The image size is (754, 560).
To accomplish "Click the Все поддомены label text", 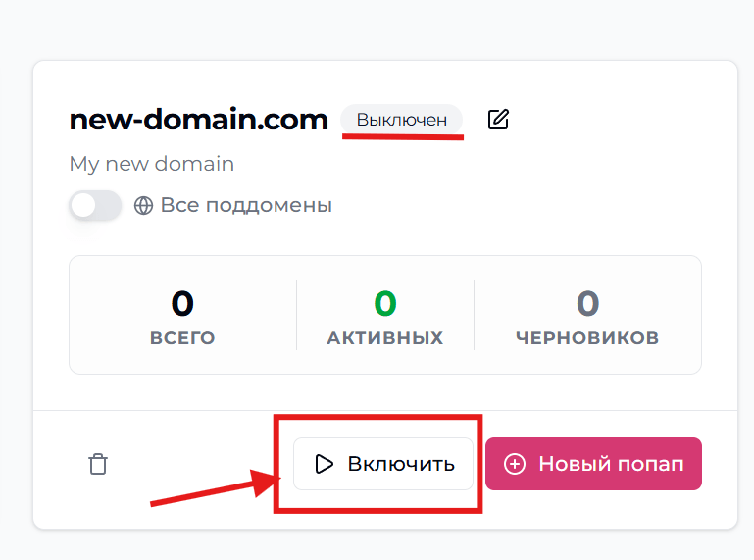I will click(246, 205).
